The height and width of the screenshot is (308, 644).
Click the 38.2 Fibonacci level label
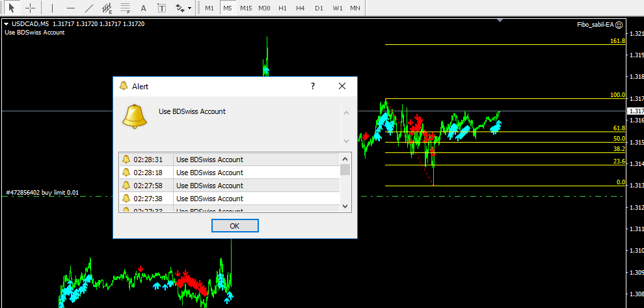(x=619, y=149)
